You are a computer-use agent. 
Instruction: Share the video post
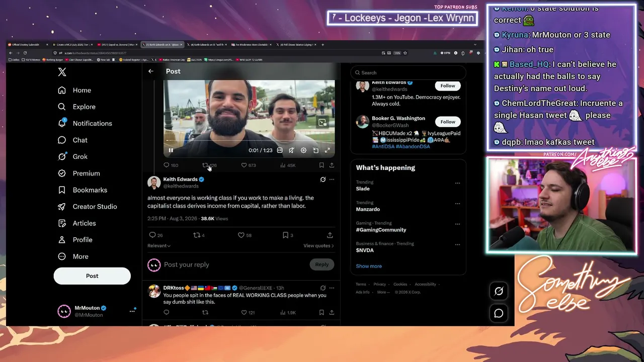point(332,165)
